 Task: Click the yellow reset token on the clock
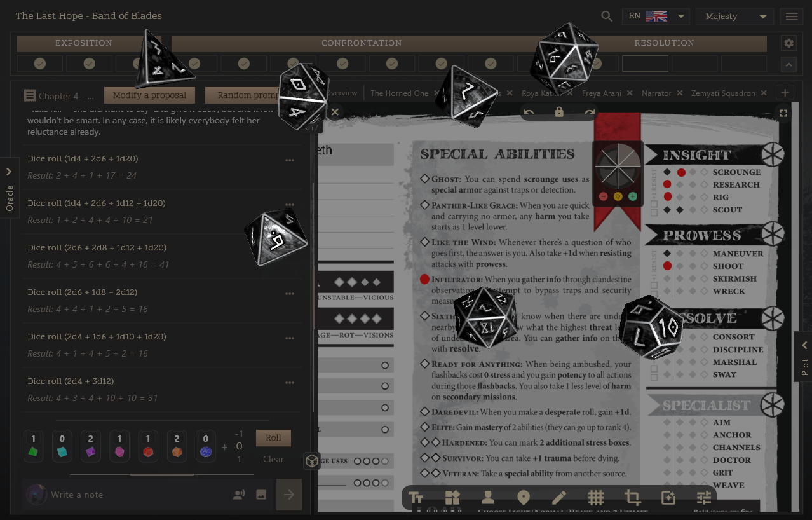pyautogui.click(x=618, y=196)
